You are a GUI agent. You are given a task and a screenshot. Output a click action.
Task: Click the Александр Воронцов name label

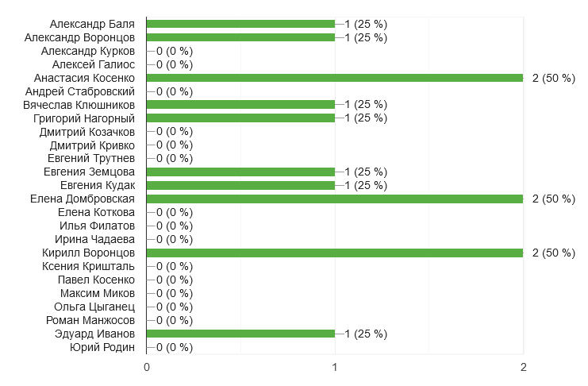click(x=79, y=37)
